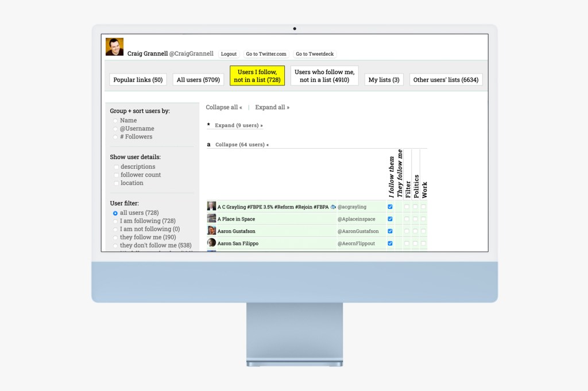
Task: Filter by I am following (728)
Action: click(115, 221)
